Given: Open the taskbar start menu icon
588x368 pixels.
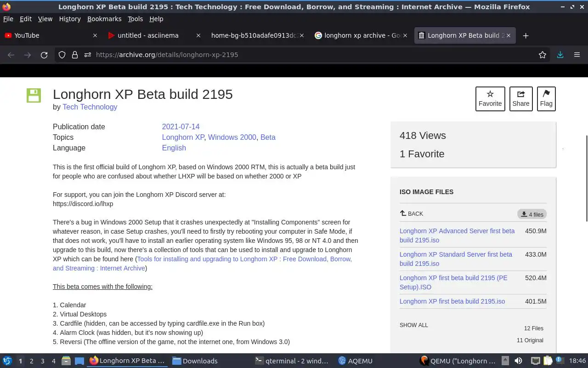Looking at the screenshot, I should click(7, 361).
